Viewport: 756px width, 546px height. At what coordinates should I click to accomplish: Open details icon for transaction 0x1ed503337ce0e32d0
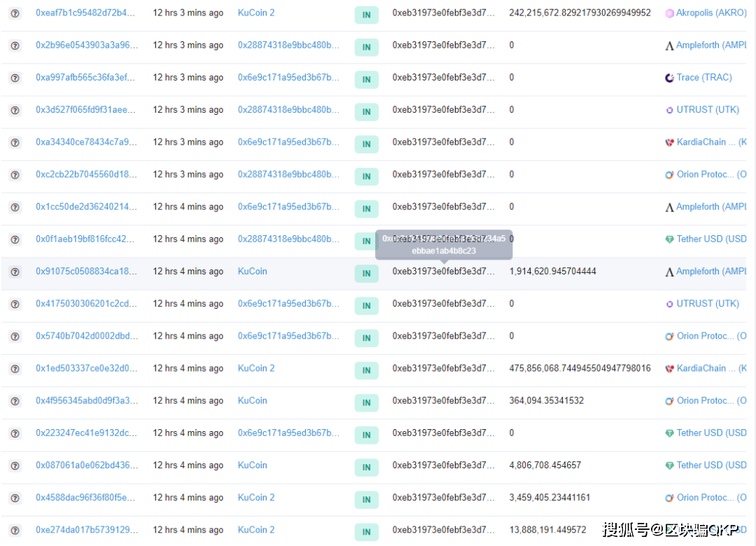click(x=15, y=369)
